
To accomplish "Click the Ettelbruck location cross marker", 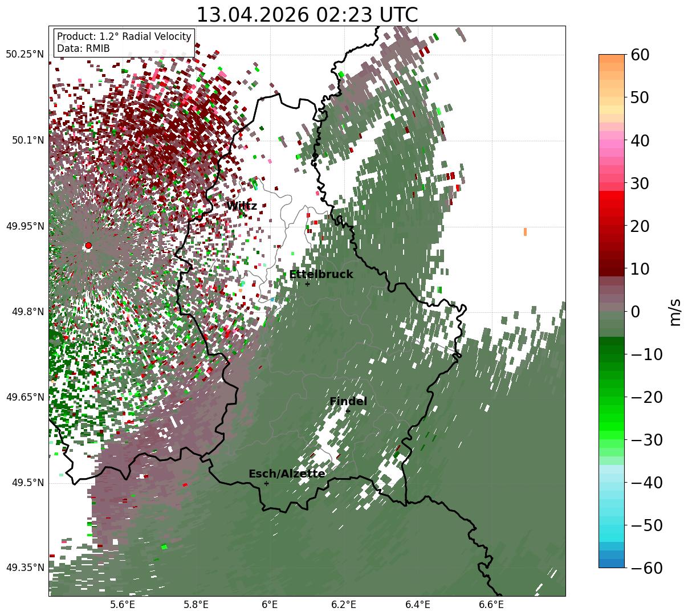I will (307, 284).
